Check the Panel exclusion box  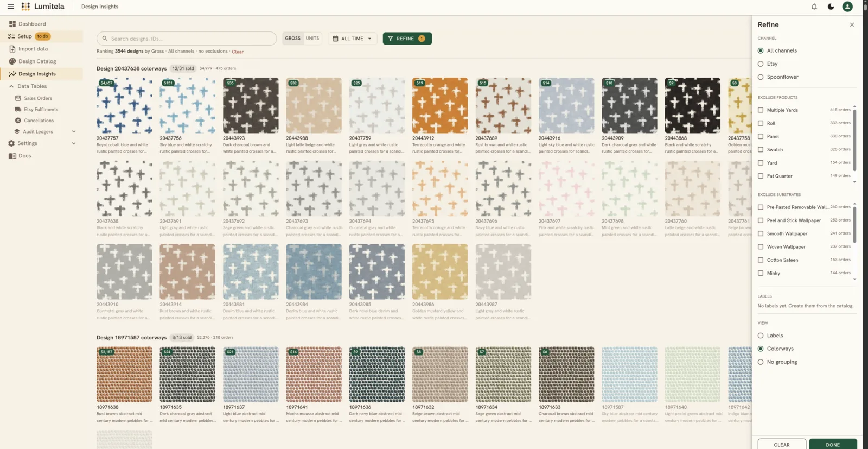[761, 136]
